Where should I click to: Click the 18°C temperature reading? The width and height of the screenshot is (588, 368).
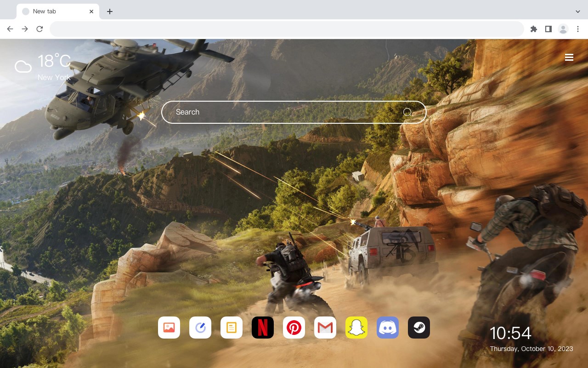point(54,61)
